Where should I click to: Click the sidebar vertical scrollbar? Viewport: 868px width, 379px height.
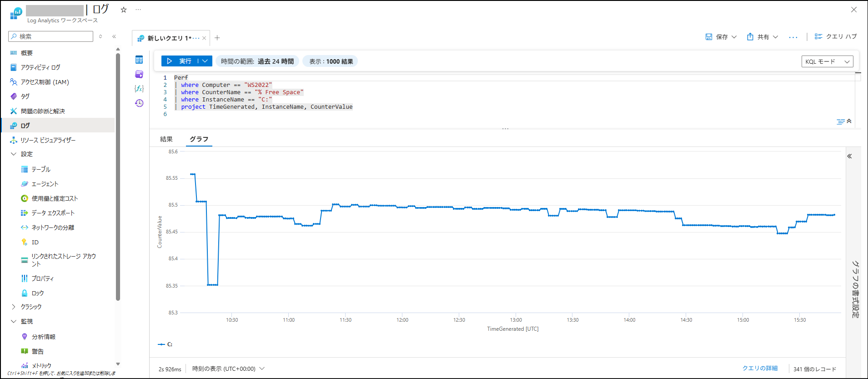(118, 177)
